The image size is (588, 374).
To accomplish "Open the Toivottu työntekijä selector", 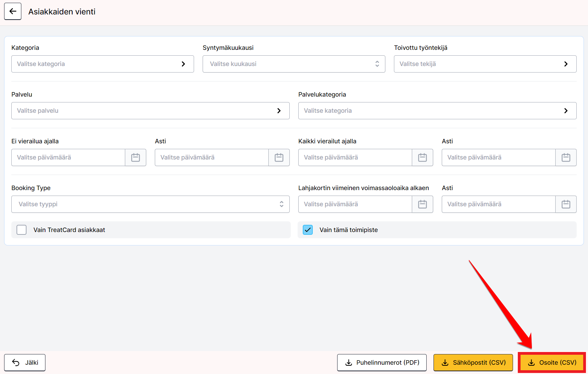I will pyautogui.click(x=485, y=64).
